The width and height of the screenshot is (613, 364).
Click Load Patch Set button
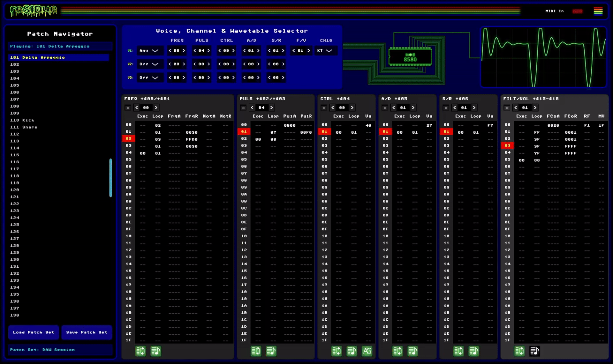coord(34,332)
